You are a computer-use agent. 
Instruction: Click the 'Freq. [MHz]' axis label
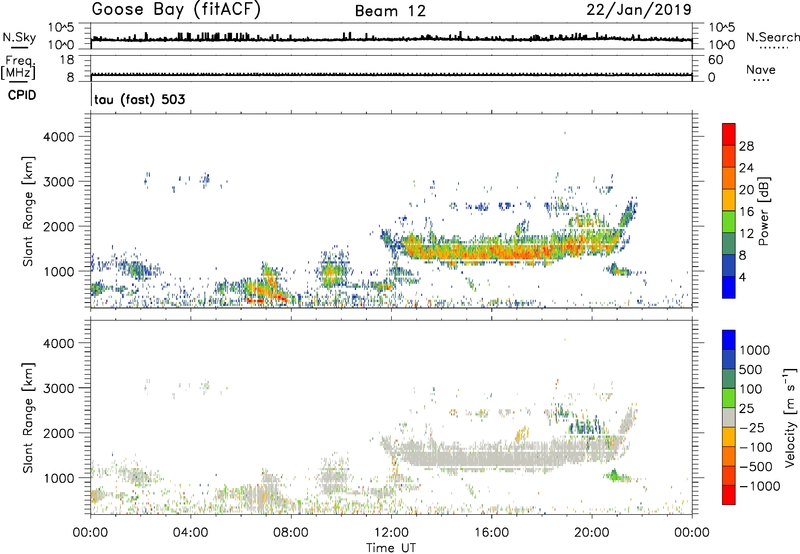coord(19,68)
